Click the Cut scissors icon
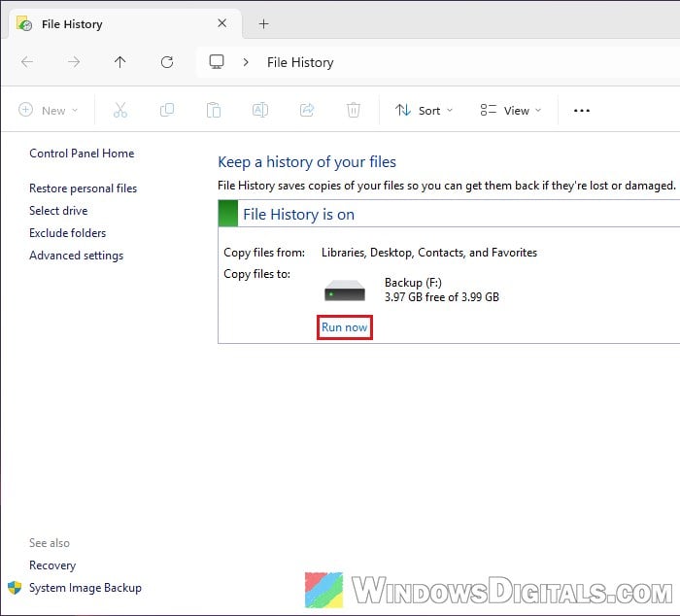 tap(120, 110)
